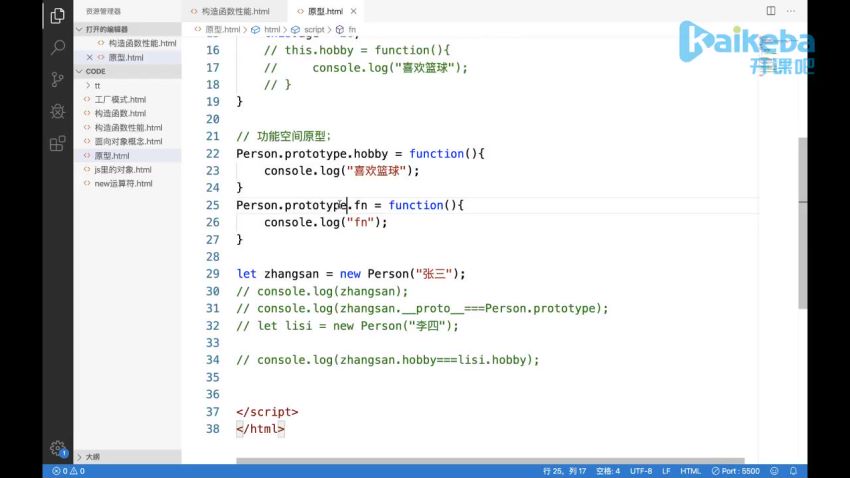Open the Manage gear settings icon

coord(57,448)
